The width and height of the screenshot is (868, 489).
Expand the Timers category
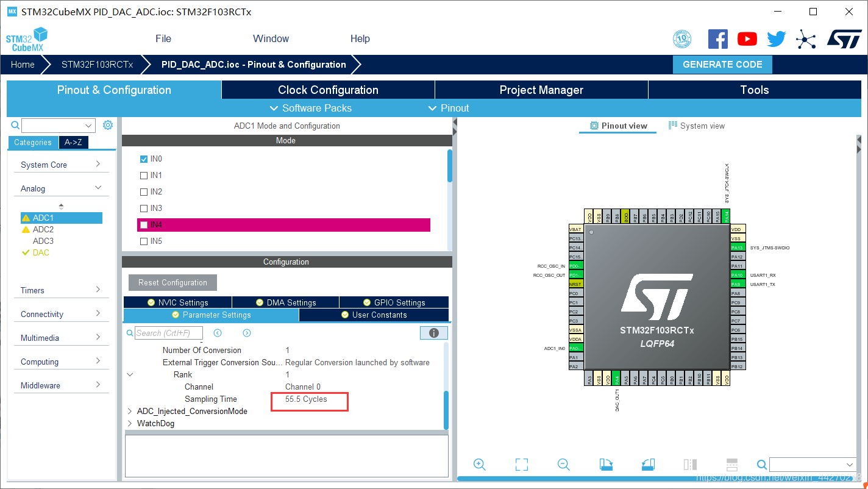(98, 290)
